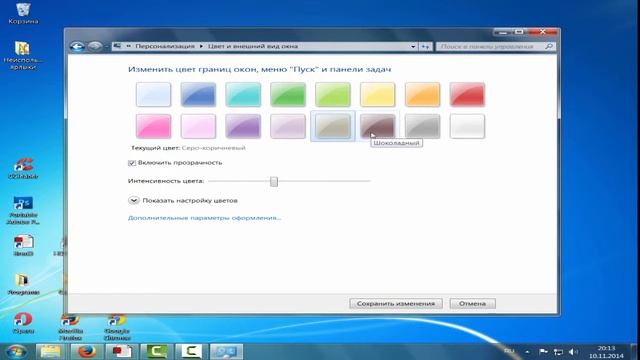Image resolution: width=640 pixels, height=360 pixels.
Task: Launch Firefox from the taskbar
Action: click(87, 351)
